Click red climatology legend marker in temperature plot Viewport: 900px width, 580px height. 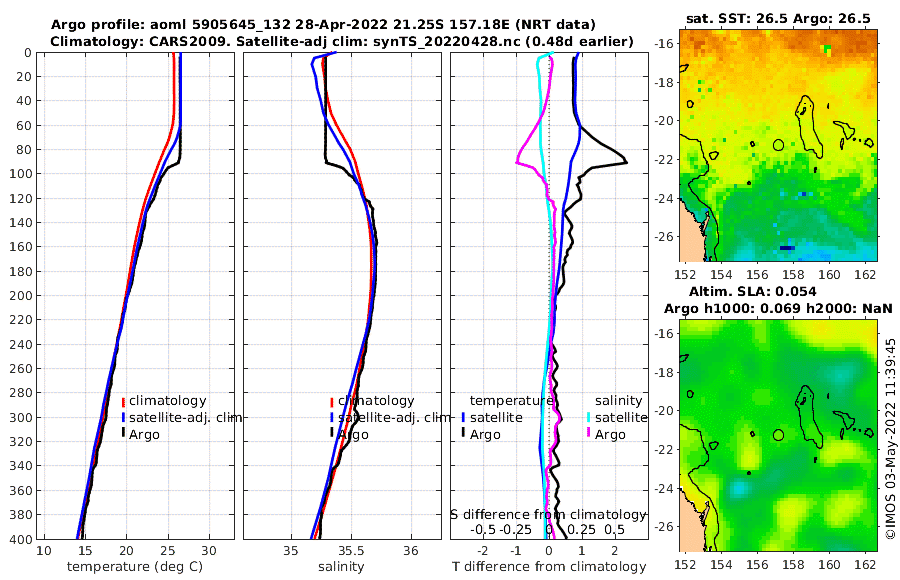tap(123, 401)
